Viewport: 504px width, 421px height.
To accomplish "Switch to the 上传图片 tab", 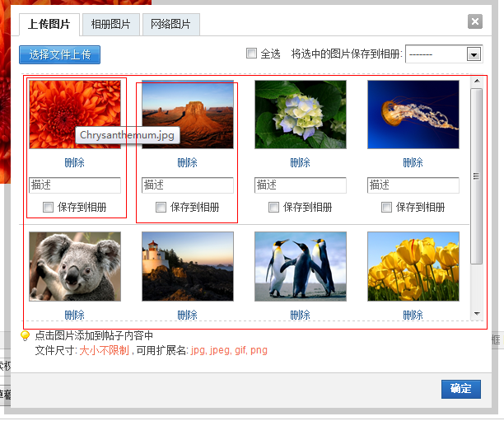I will 49,25.
